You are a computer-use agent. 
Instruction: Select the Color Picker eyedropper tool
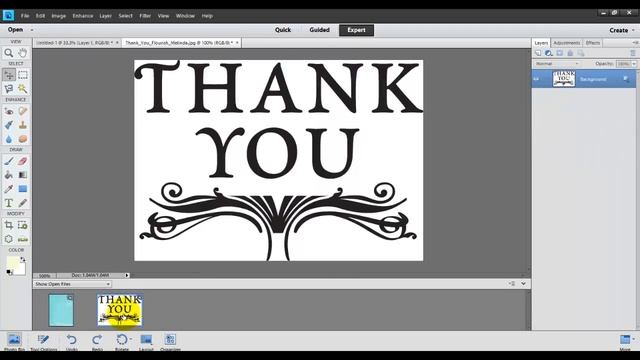(9, 189)
